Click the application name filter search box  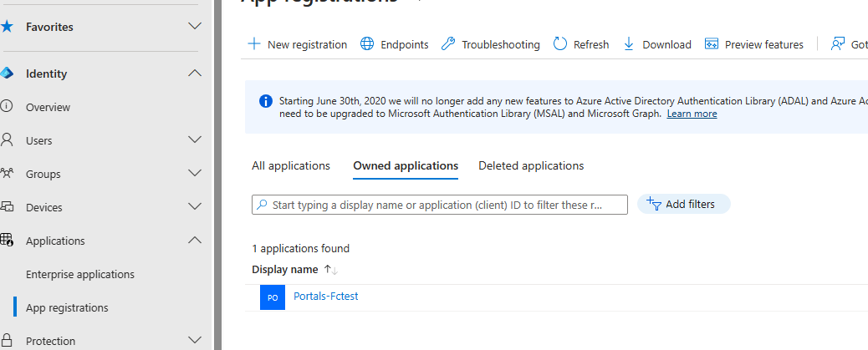[440, 205]
